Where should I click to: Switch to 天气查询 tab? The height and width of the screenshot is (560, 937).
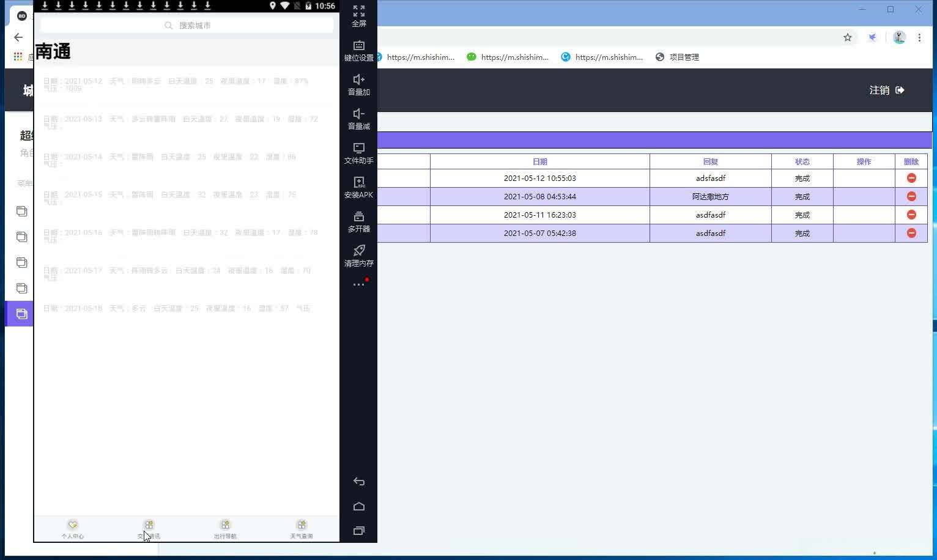(x=302, y=529)
